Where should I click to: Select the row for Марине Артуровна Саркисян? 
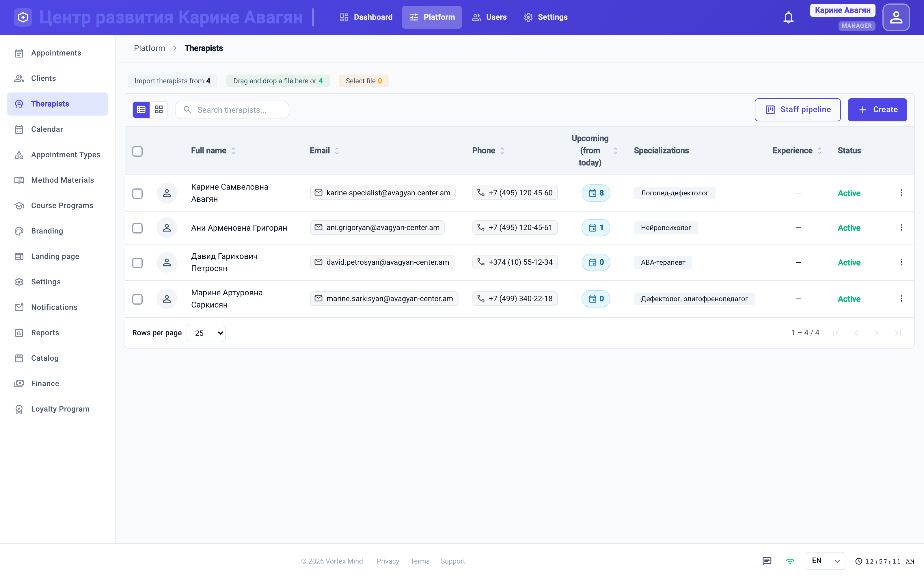tap(137, 299)
